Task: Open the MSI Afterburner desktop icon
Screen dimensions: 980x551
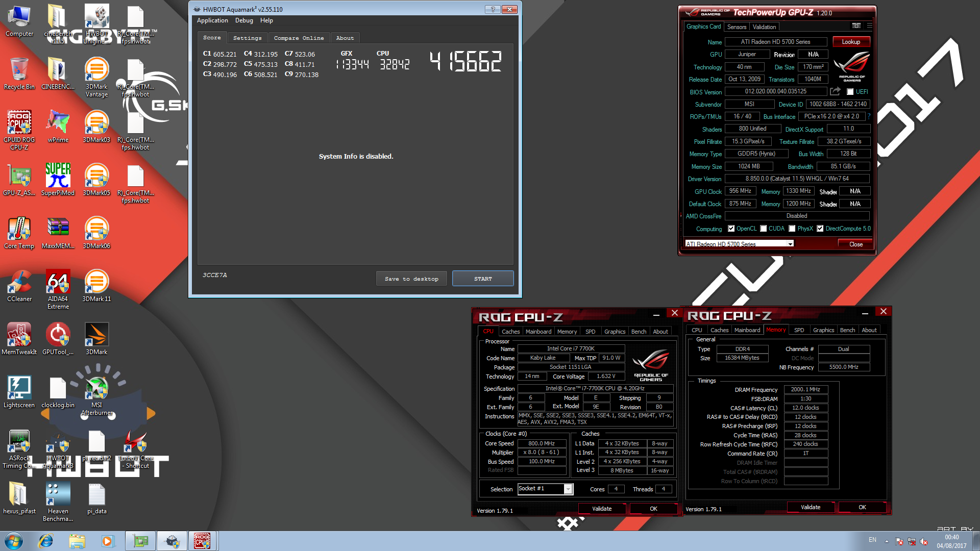Action: pos(96,396)
